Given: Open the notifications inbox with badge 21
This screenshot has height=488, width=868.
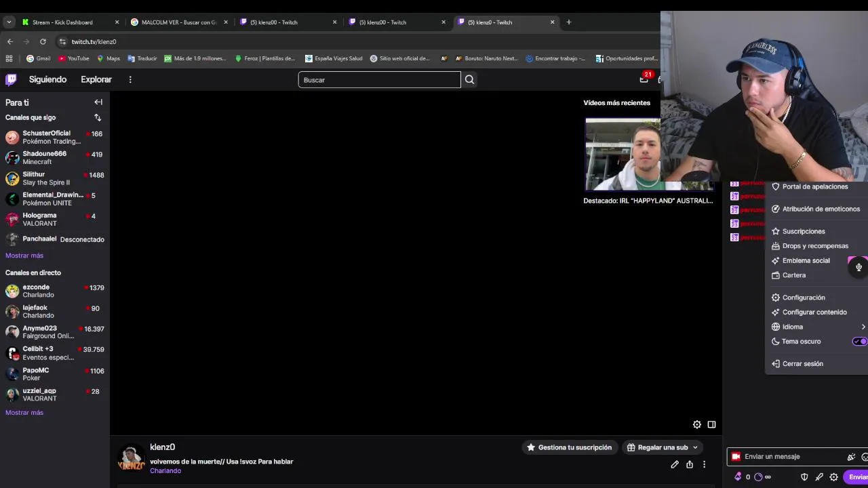Looking at the screenshot, I should [x=644, y=79].
